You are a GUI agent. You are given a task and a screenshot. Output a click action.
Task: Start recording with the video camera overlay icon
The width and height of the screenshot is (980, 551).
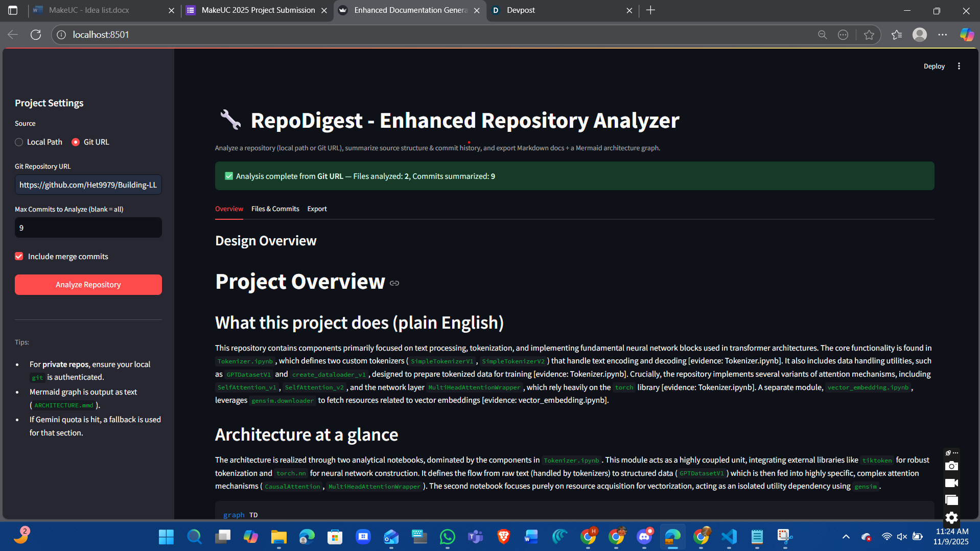[x=951, y=483]
